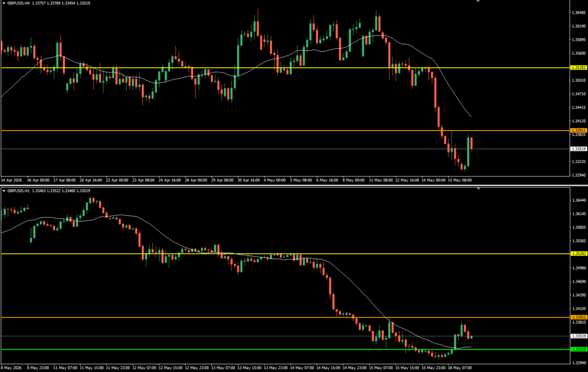Click the 1.34980 price label on H1 axis
This screenshot has width=588, height=372.
(579, 268)
